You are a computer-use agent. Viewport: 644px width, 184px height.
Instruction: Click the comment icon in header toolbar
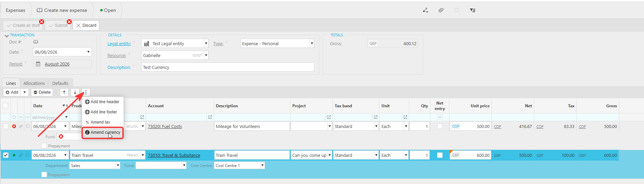point(457,10)
